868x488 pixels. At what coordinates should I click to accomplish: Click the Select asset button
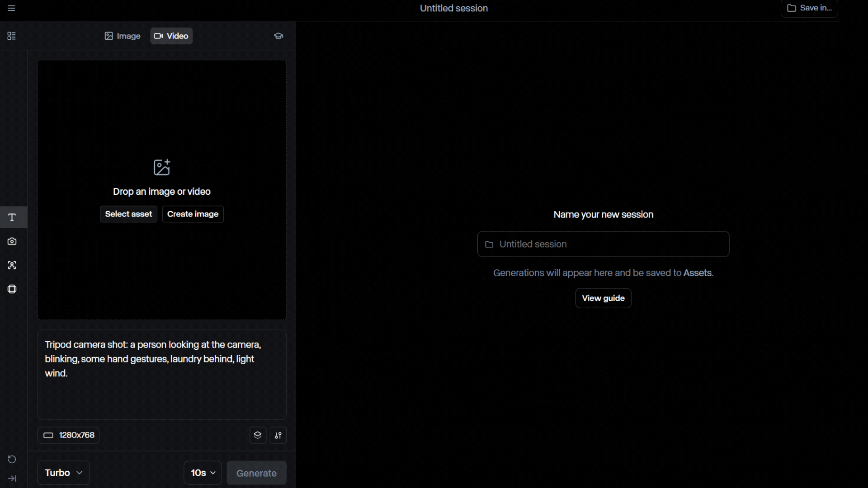[x=128, y=214]
